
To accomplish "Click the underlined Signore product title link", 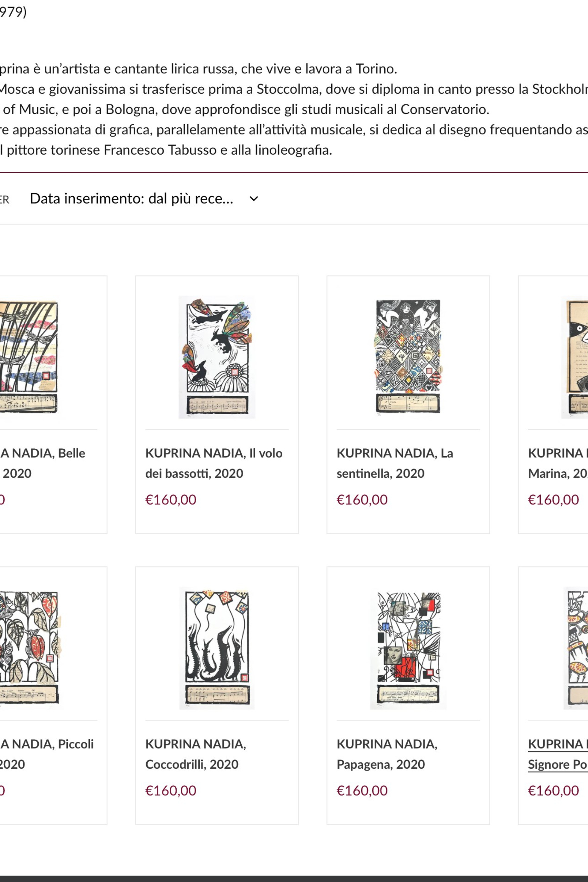I will pyautogui.click(x=557, y=754).
